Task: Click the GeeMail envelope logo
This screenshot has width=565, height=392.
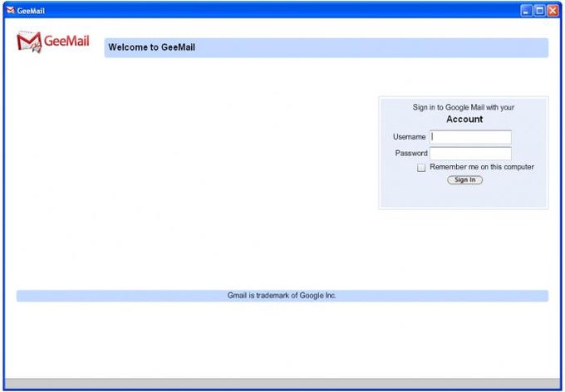Action: tap(29, 42)
